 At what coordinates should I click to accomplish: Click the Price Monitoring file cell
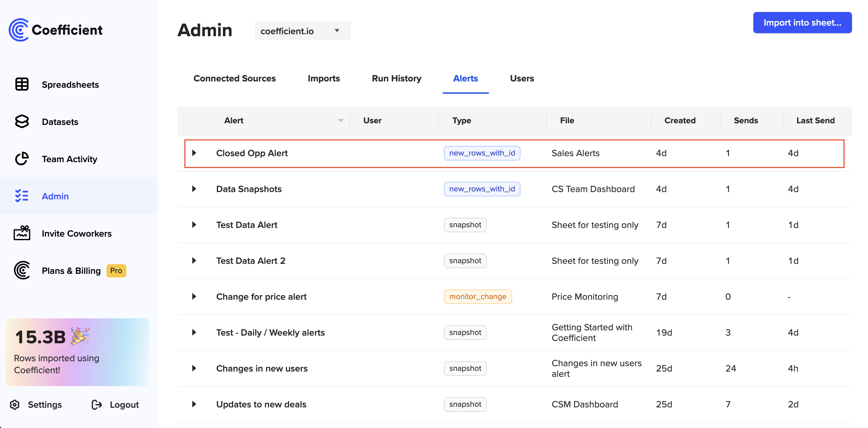[585, 297]
